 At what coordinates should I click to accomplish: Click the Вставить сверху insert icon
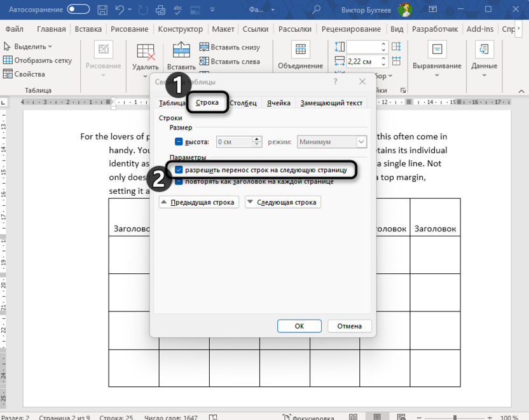(181, 51)
